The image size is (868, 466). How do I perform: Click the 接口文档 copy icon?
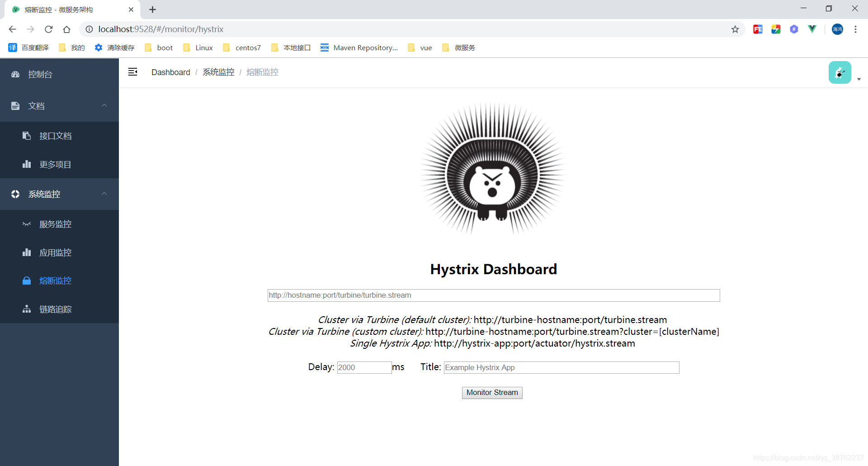coord(27,136)
